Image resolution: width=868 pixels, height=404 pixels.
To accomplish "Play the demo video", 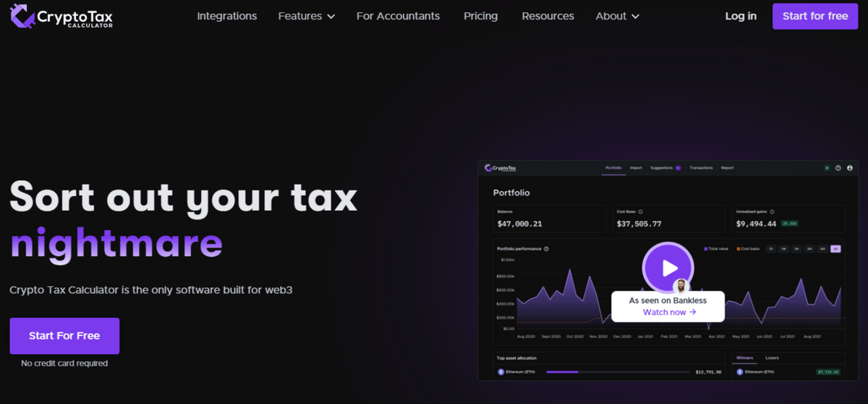I will (x=668, y=267).
